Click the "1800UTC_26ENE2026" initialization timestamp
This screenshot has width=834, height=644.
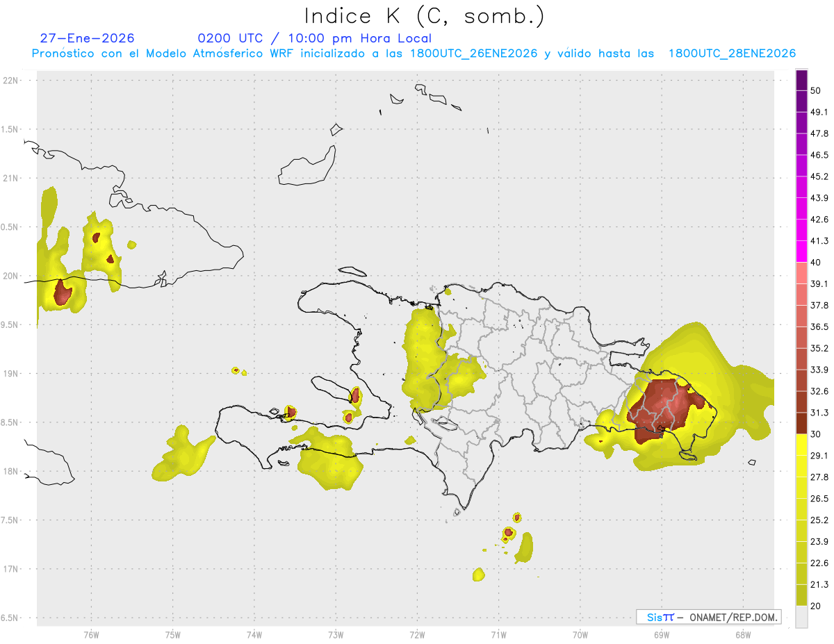pyautogui.click(x=473, y=53)
